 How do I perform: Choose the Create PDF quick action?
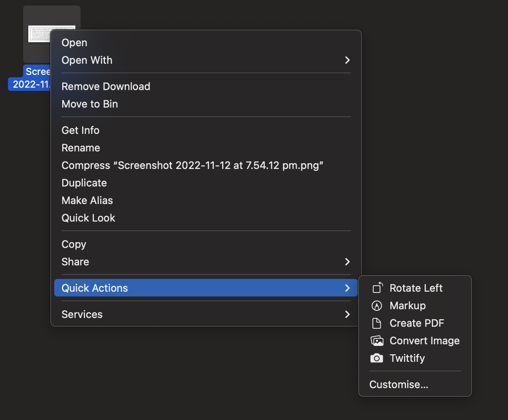pos(416,323)
